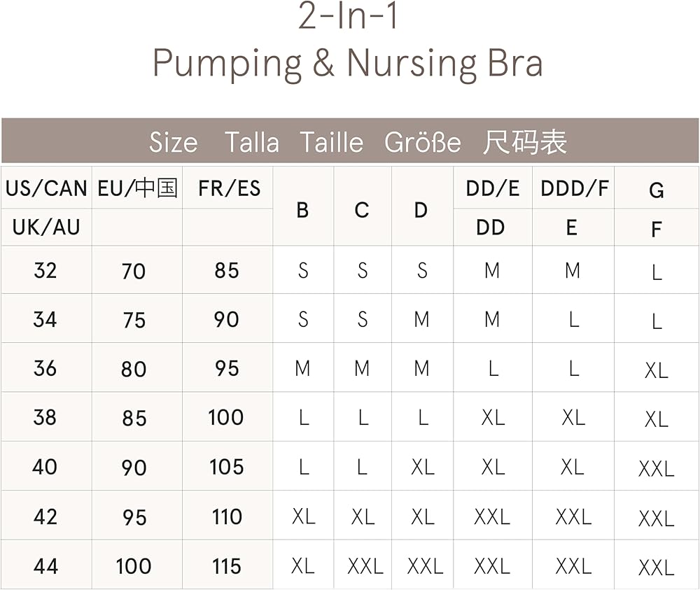This screenshot has height=590, width=700.
Task: Click the 'Größe' label in the size banner
Action: click(x=423, y=143)
